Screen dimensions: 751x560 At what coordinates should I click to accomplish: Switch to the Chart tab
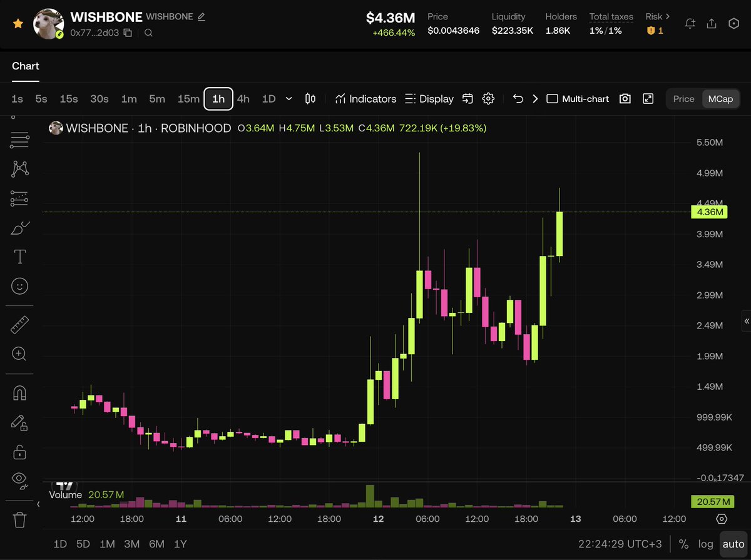(x=26, y=66)
